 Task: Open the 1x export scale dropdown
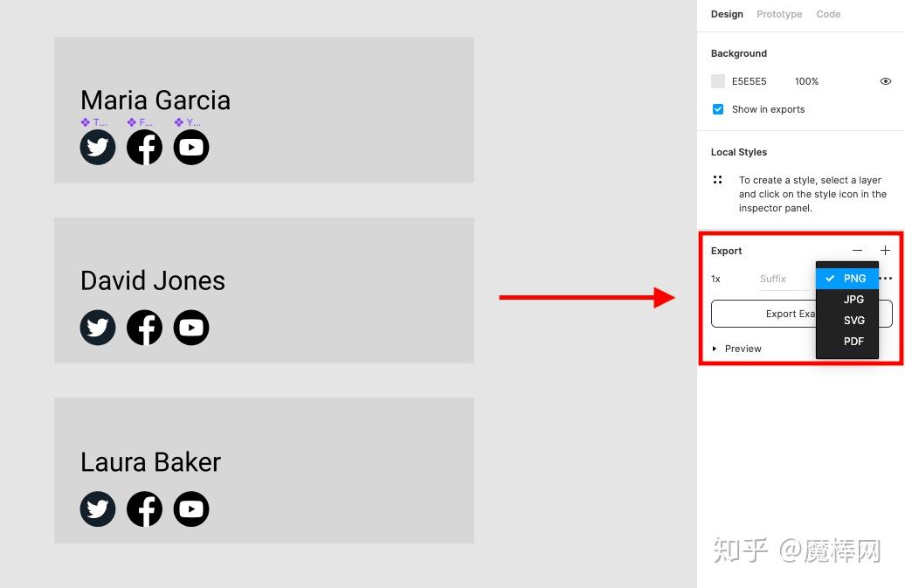tap(715, 279)
